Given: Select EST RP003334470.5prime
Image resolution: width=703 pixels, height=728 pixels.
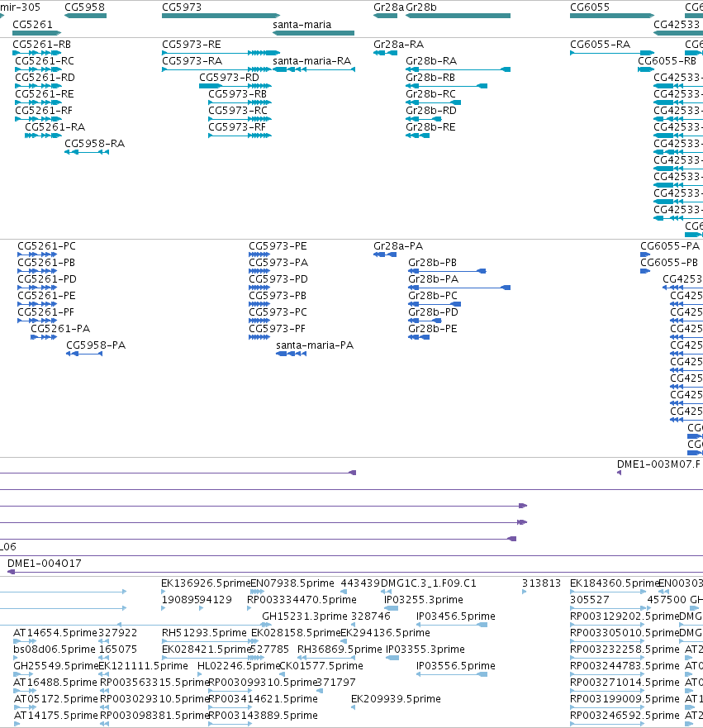Looking at the screenshot, I should [x=249, y=608].
